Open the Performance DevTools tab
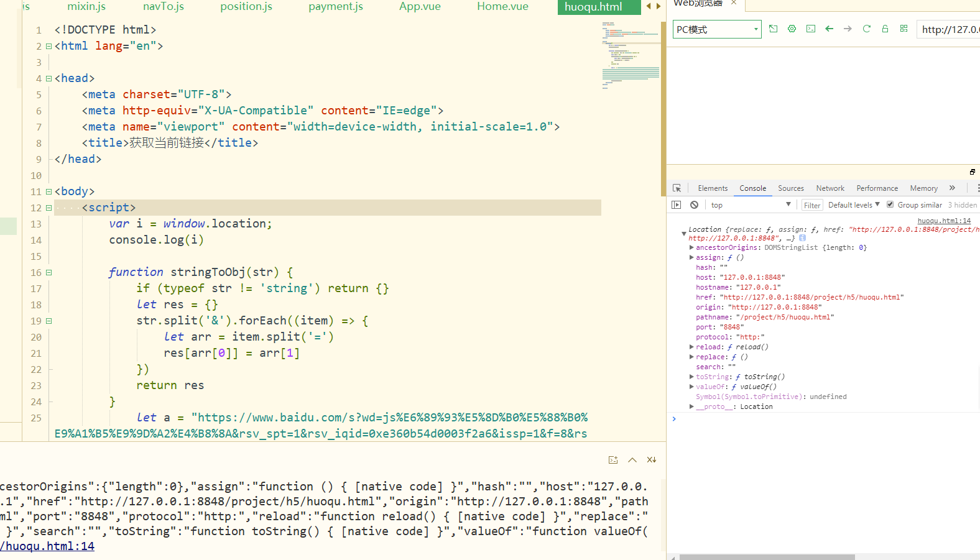The height and width of the screenshot is (560, 980). (877, 188)
